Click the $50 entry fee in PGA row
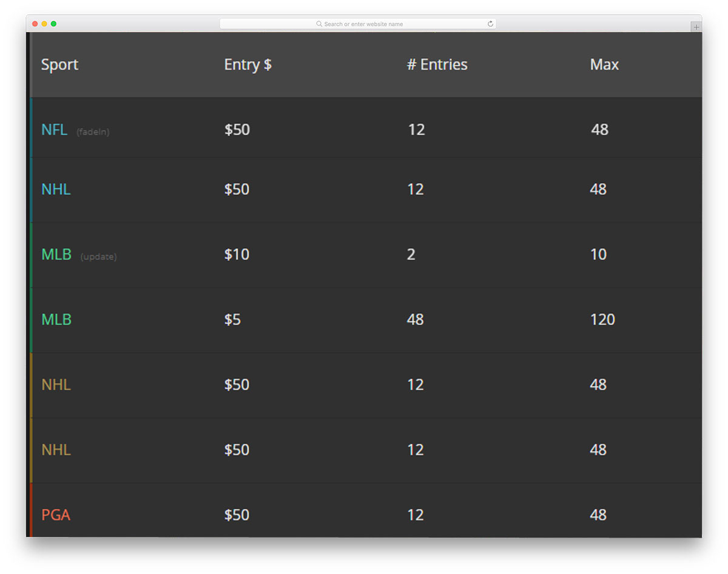Image resolution: width=728 pixels, height=574 pixels. pyautogui.click(x=237, y=515)
